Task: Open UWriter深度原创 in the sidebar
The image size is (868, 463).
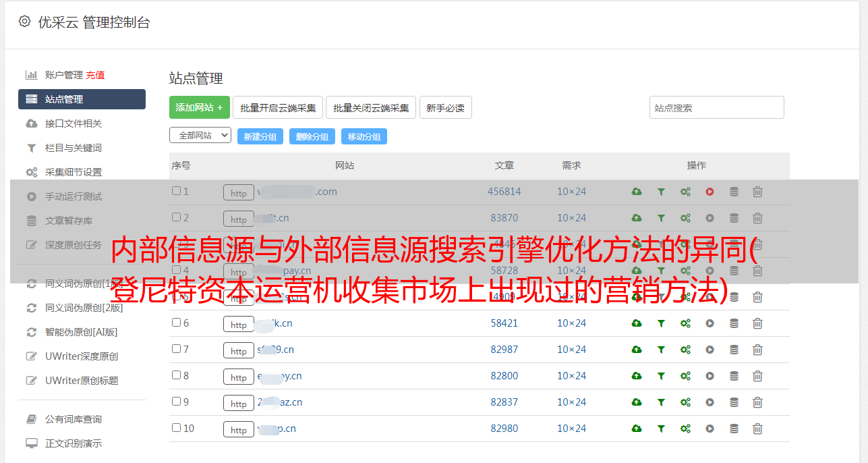Action: click(x=82, y=356)
